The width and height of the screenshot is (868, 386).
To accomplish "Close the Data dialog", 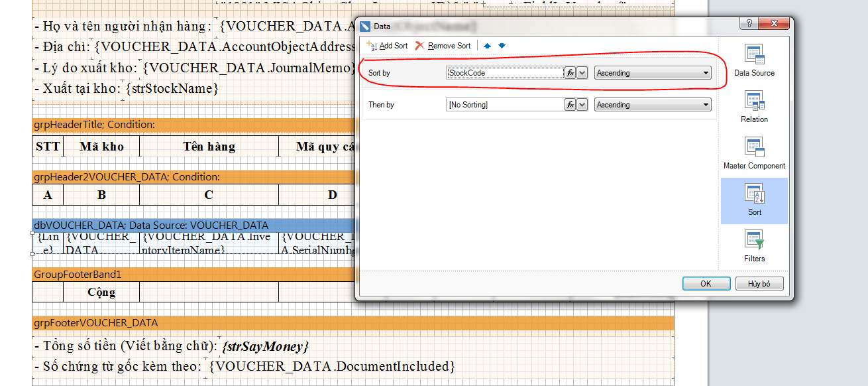I will (774, 24).
